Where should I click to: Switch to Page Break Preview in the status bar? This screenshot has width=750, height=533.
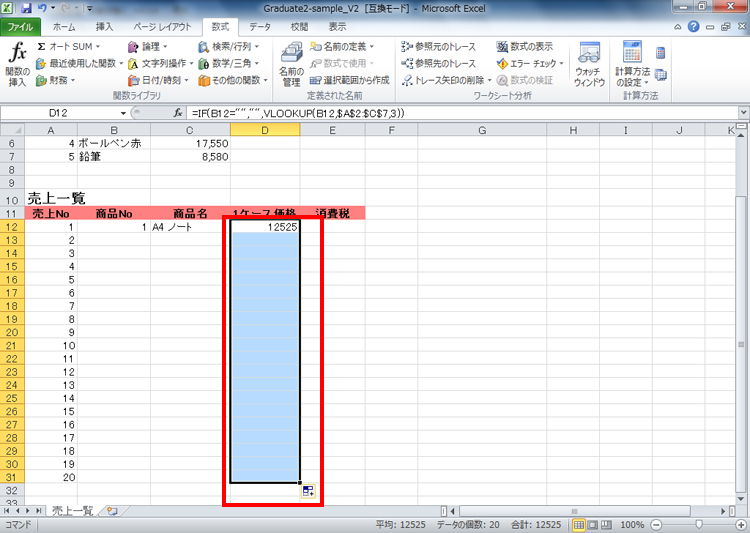[x=606, y=525]
